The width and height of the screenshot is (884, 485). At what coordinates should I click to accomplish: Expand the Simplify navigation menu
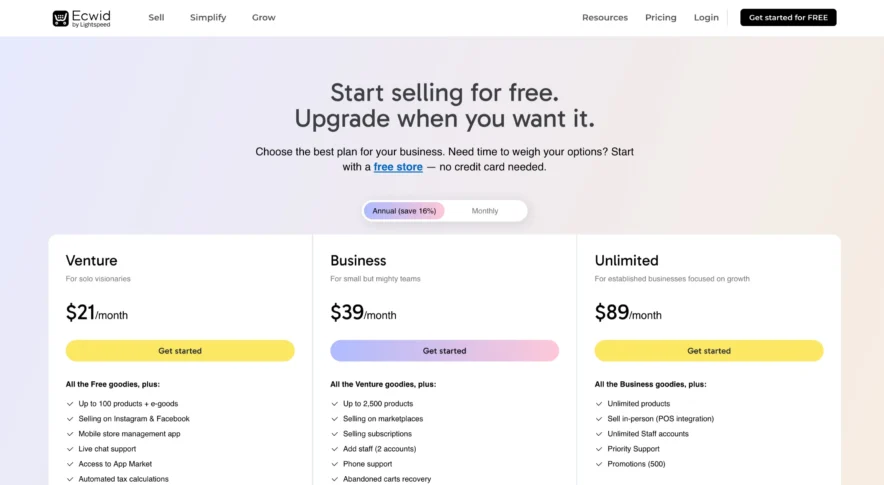click(x=208, y=18)
